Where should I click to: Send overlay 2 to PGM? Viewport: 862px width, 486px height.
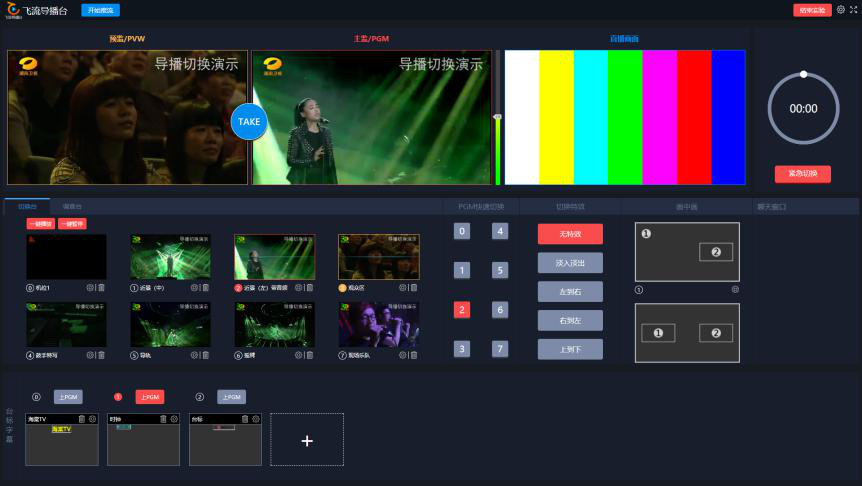[x=231, y=397]
